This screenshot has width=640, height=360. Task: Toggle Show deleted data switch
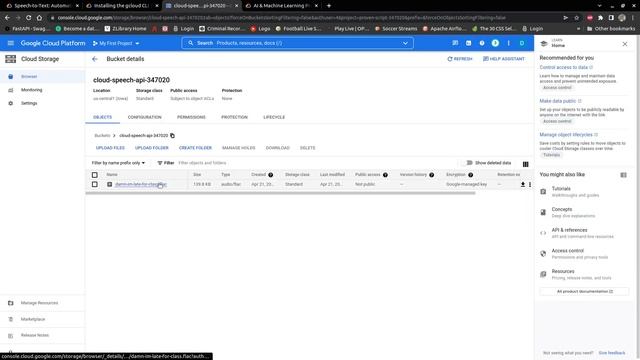click(x=469, y=163)
